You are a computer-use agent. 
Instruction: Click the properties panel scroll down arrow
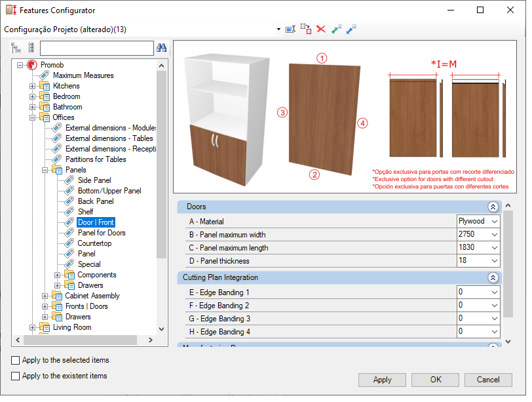[x=508, y=342]
